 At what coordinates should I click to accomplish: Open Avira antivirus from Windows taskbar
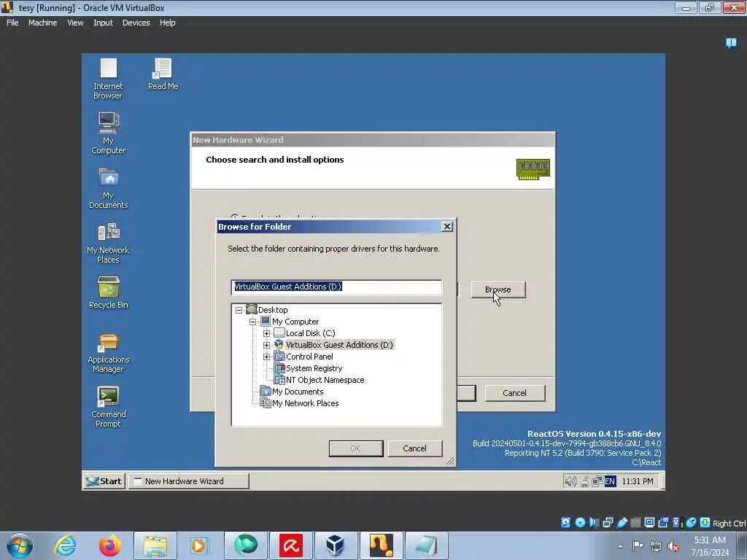click(x=290, y=545)
